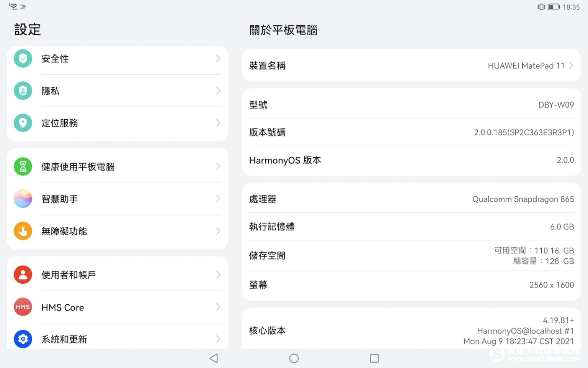Open the 健康使用平板電腦 row chevron
Image resolution: width=588 pixels, height=368 pixels.
point(218,167)
